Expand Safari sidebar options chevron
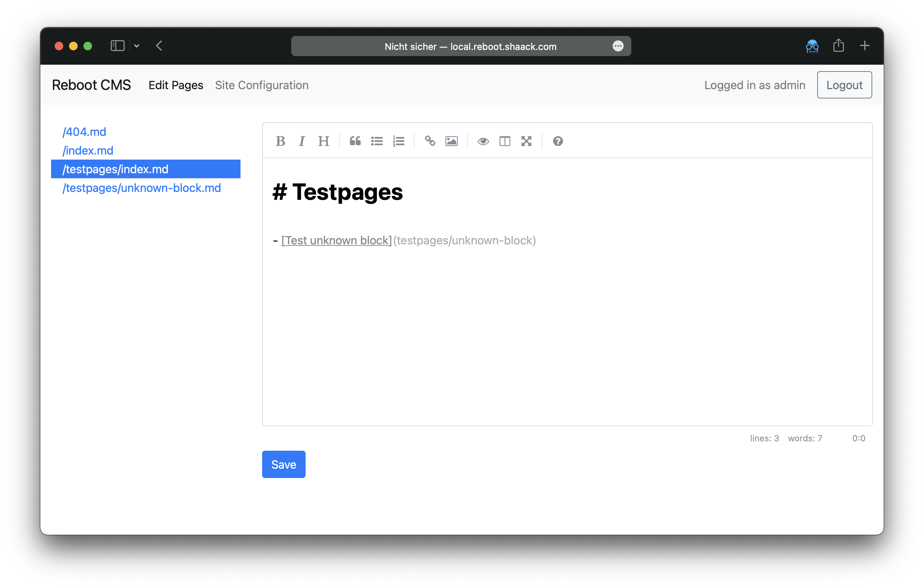 point(136,46)
